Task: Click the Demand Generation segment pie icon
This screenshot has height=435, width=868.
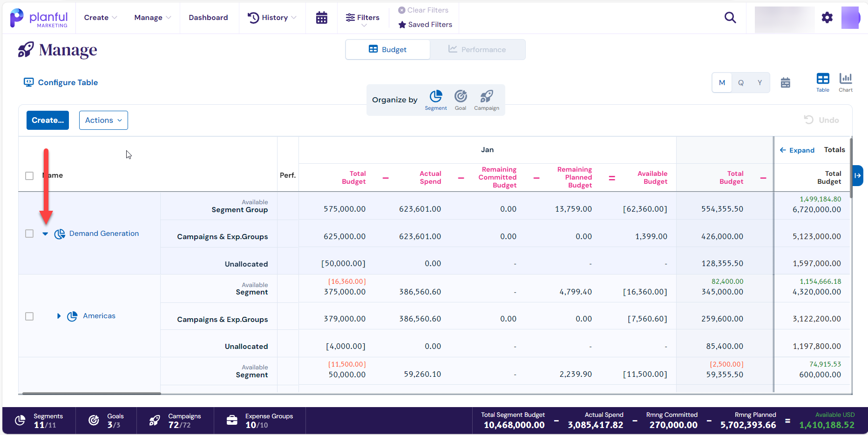Action: tap(60, 234)
